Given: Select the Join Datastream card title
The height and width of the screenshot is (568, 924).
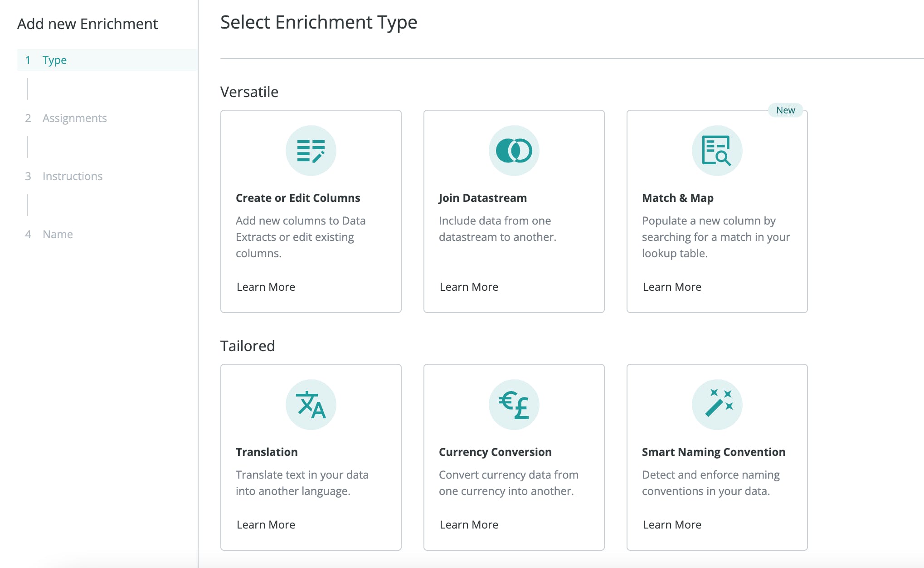Looking at the screenshot, I should (483, 198).
